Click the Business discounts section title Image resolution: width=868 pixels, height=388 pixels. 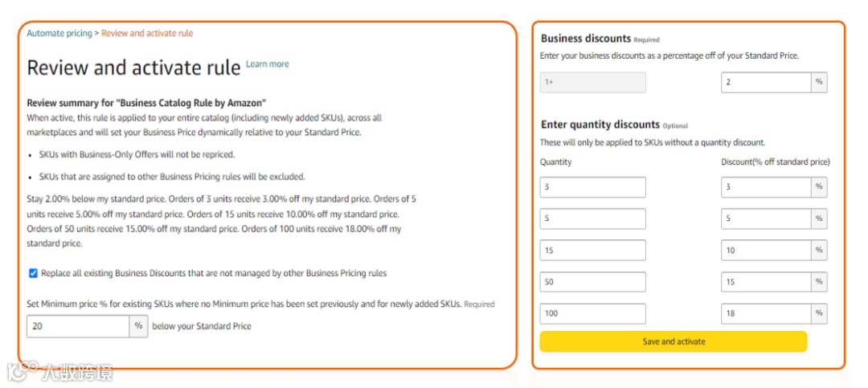pyautogui.click(x=585, y=39)
